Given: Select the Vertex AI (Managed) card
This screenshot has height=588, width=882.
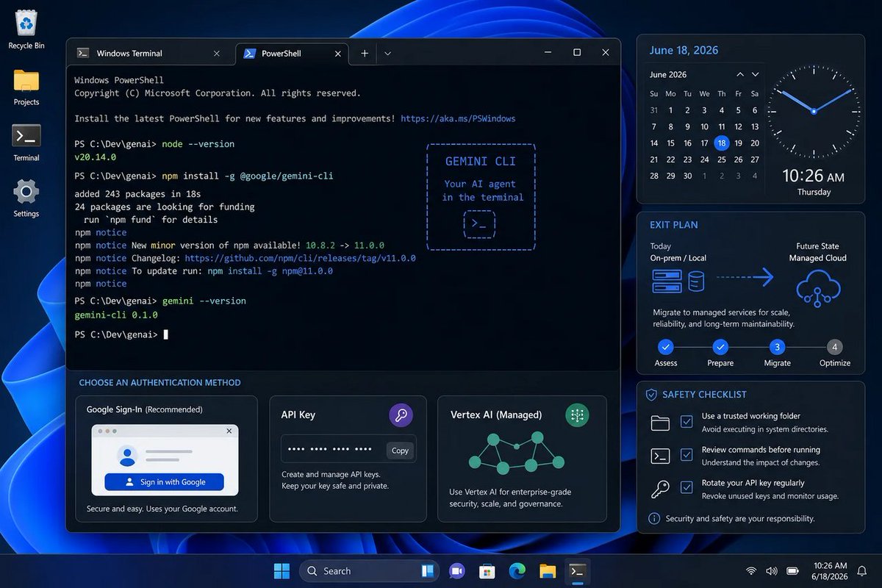Looking at the screenshot, I should [522, 459].
